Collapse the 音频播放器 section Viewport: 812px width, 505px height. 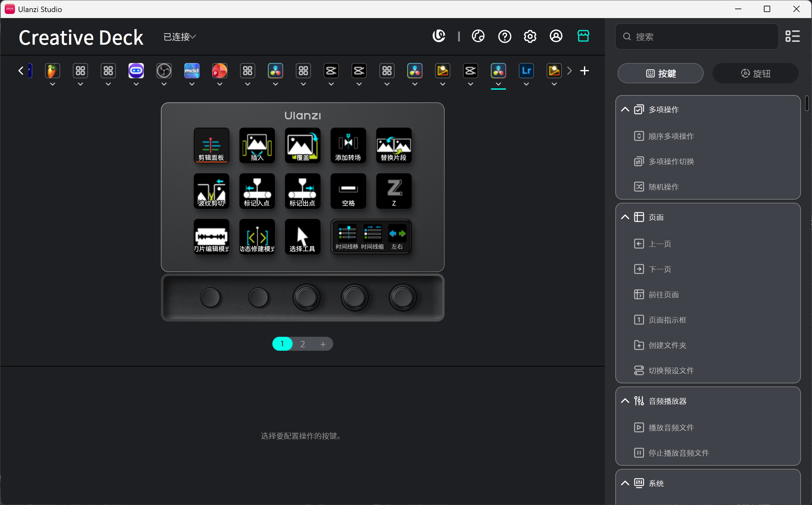click(625, 401)
